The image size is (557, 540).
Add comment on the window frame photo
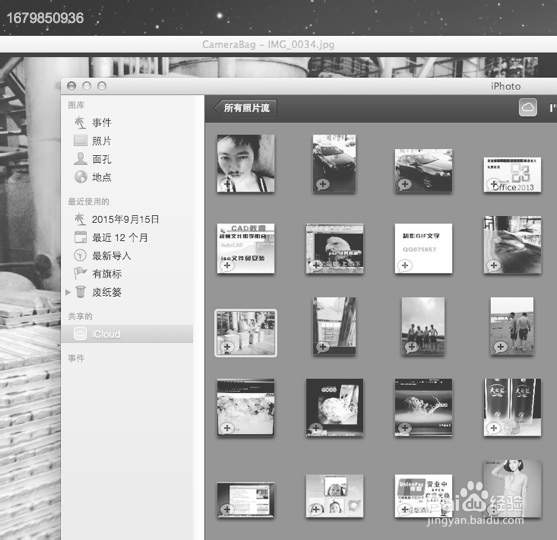click(x=323, y=347)
